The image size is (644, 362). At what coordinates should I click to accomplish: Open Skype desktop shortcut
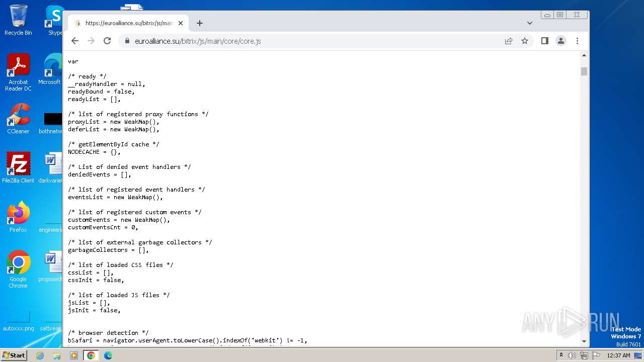coord(54,20)
